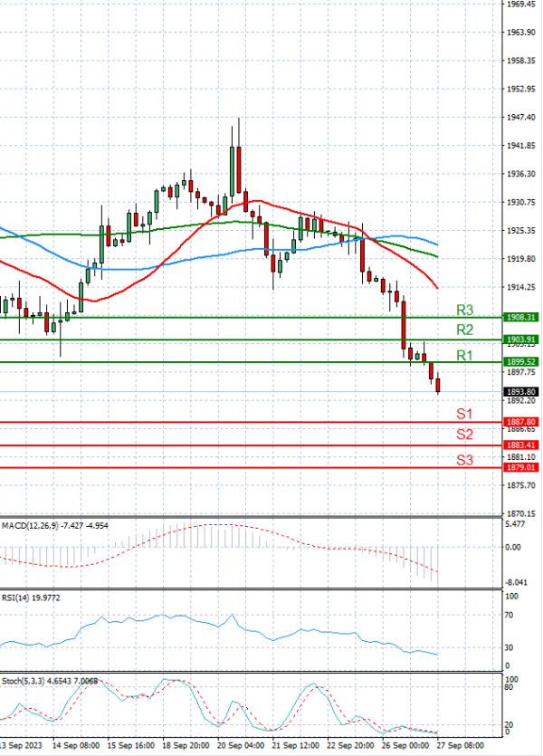Click the 27 Sep 08:00 time label
Image resolution: width=543 pixels, height=756 pixels.
coord(460,745)
